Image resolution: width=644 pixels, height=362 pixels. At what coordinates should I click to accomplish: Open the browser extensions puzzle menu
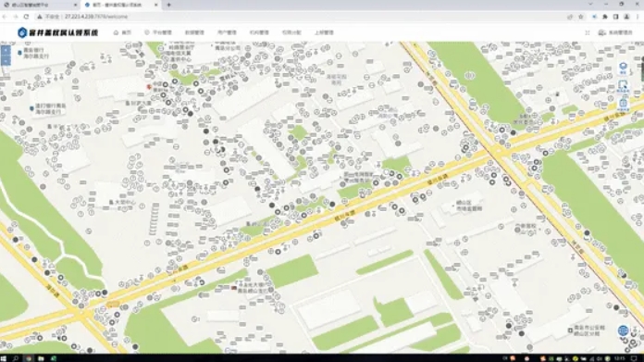605,17
